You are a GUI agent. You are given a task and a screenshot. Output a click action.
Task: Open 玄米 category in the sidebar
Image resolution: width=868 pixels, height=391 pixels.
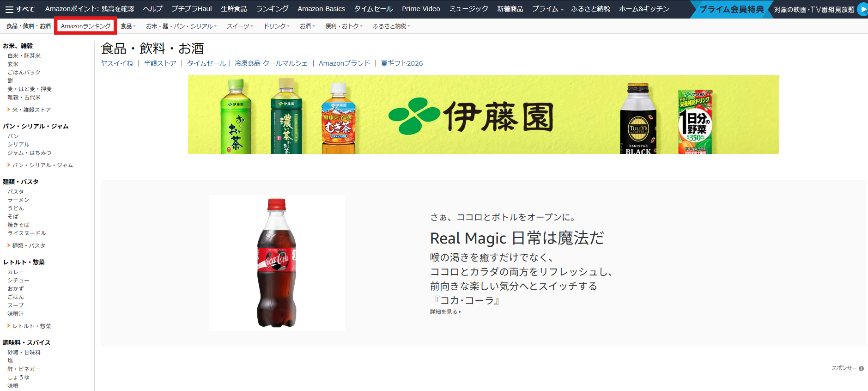pos(13,64)
